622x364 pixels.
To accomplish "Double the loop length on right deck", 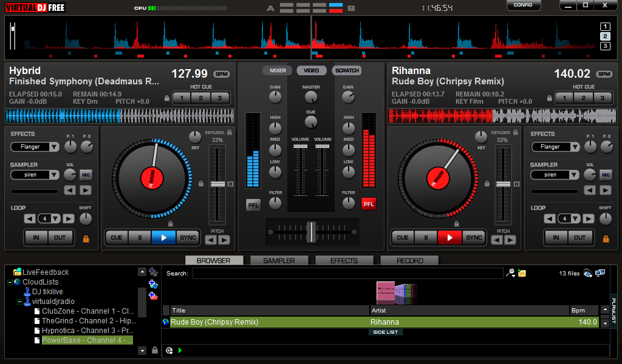I will (x=588, y=218).
